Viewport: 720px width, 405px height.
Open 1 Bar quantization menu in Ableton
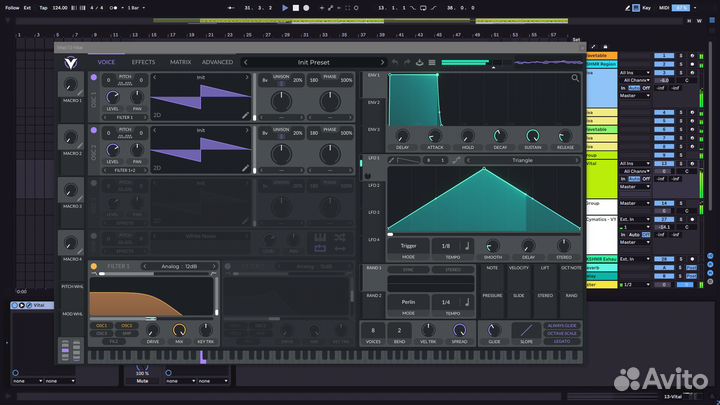tap(136, 8)
